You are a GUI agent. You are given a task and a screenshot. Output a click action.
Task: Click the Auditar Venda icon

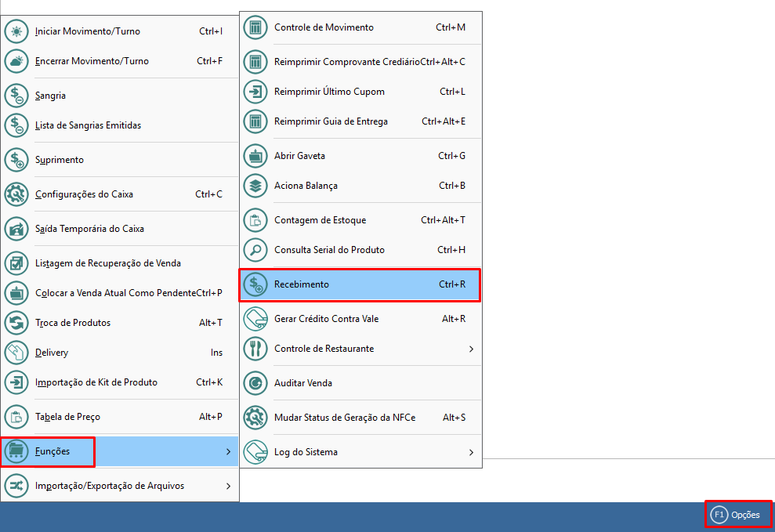[255, 383]
